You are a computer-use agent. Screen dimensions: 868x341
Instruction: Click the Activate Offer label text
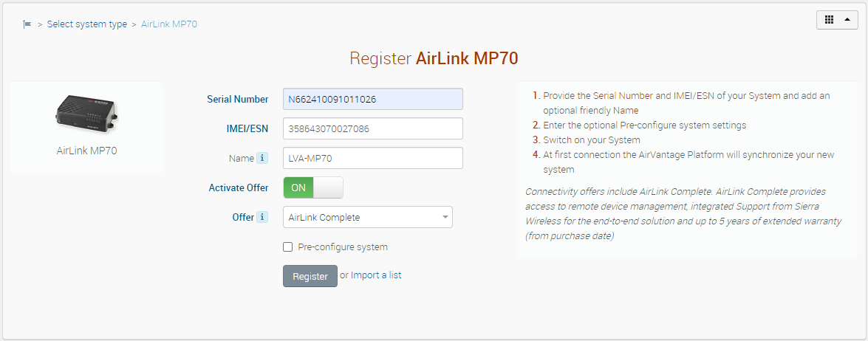pyautogui.click(x=239, y=187)
